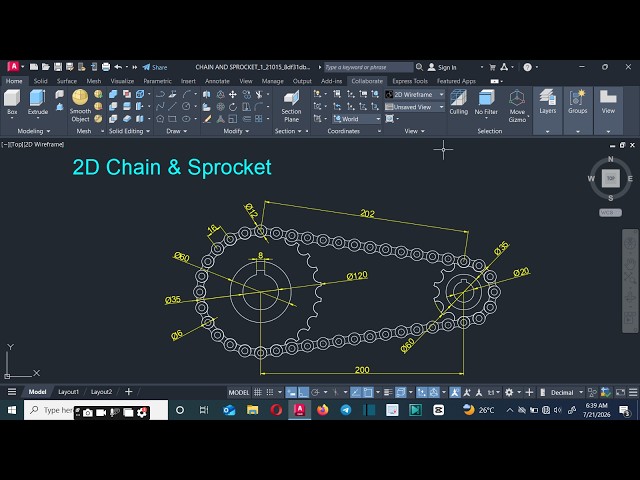Click the viewport label [Top][2D Wireframe]
This screenshot has height=480, width=640.
(33, 144)
